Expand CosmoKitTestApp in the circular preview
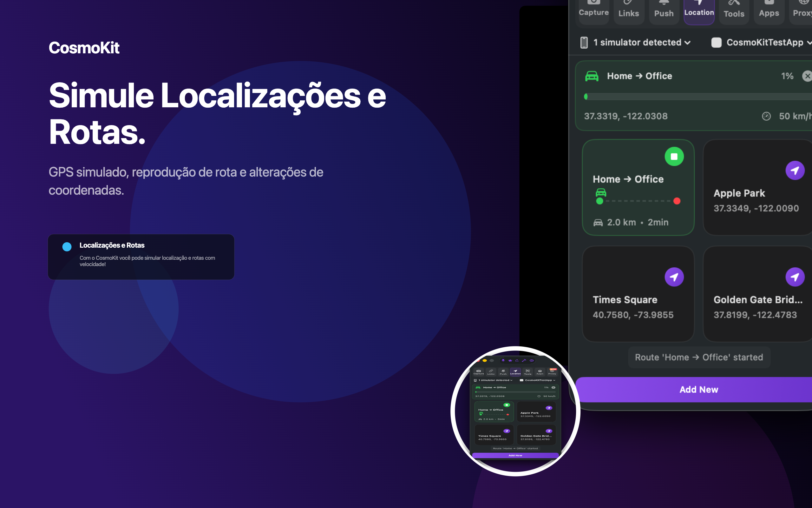 (540, 380)
